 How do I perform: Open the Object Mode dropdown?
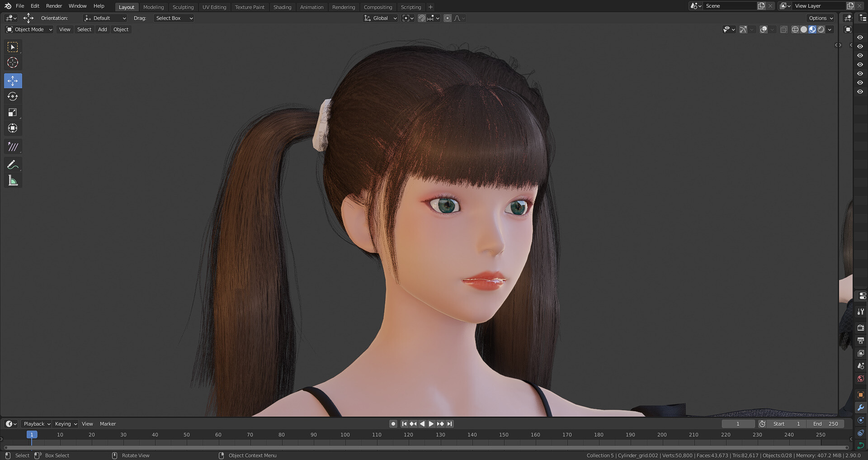[28, 29]
